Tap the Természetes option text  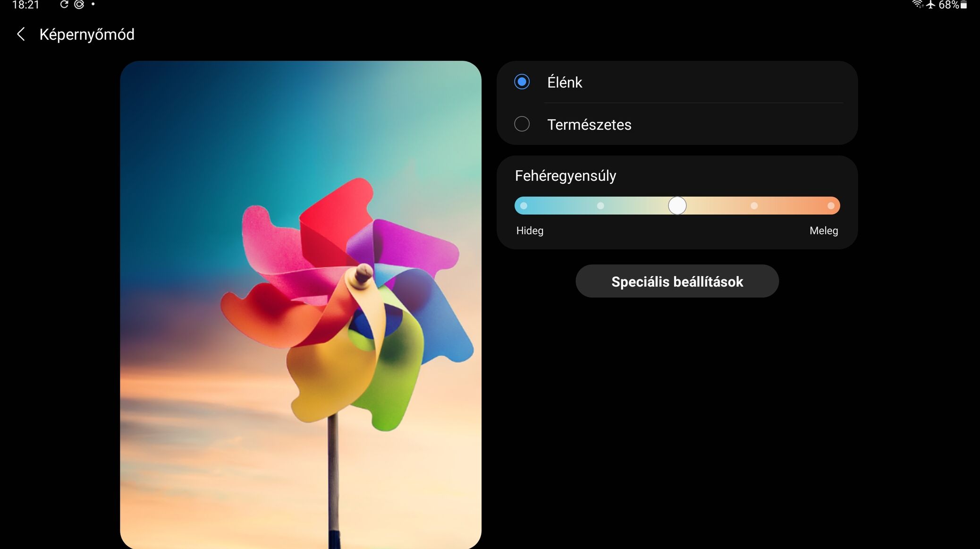pos(589,125)
